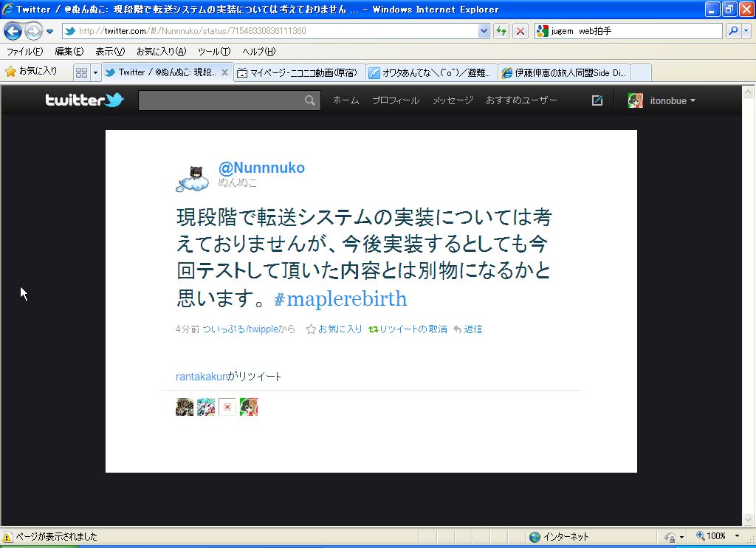
Task: Open the @Nunnnuko profile link
Action: coord(261,168)
